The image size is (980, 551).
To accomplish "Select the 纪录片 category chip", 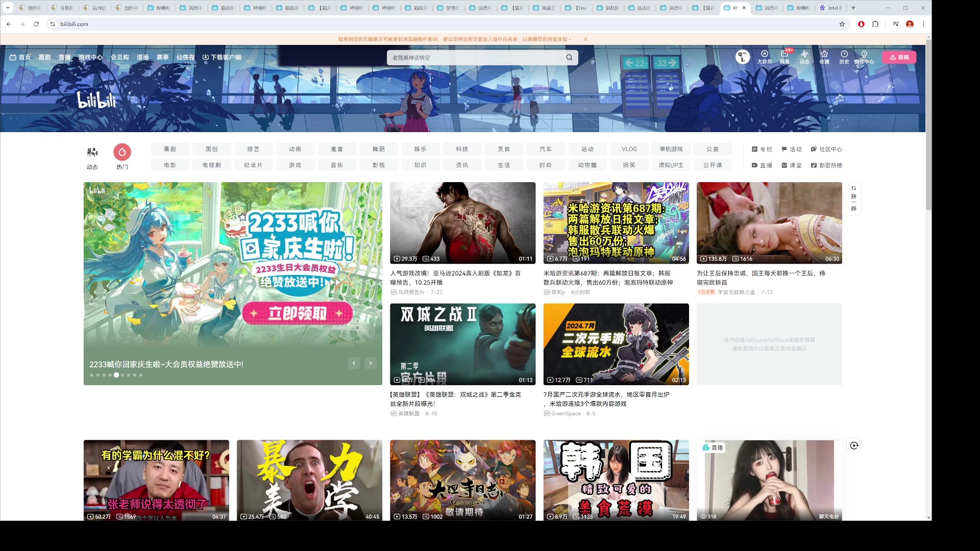I will click(253, 165).
